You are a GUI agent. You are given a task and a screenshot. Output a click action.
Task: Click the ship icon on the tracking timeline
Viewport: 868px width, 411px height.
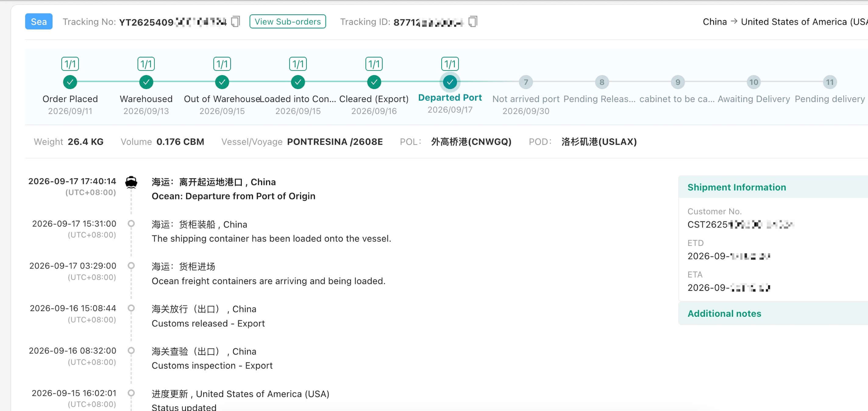pos(131,182)
